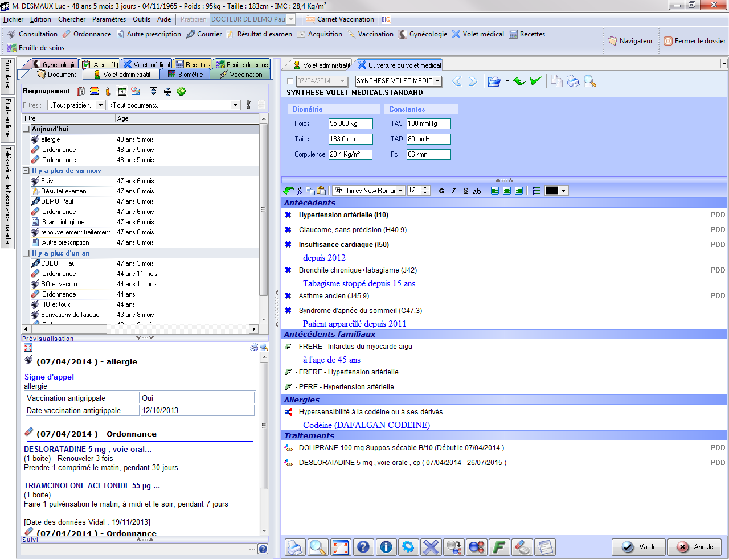Click the scissors cut icon

click(299, 191)
